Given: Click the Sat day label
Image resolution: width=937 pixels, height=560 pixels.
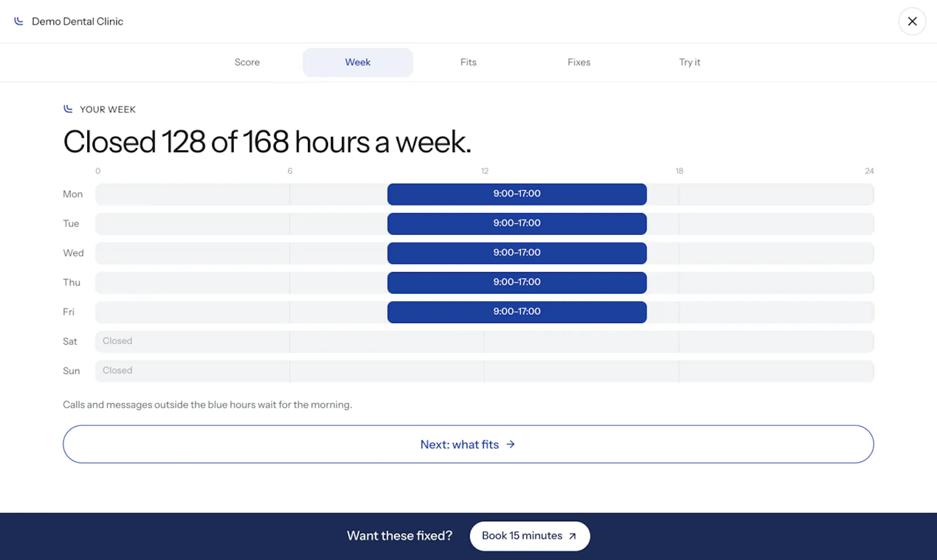Looking at the screenshot, I should click(70, 341).
